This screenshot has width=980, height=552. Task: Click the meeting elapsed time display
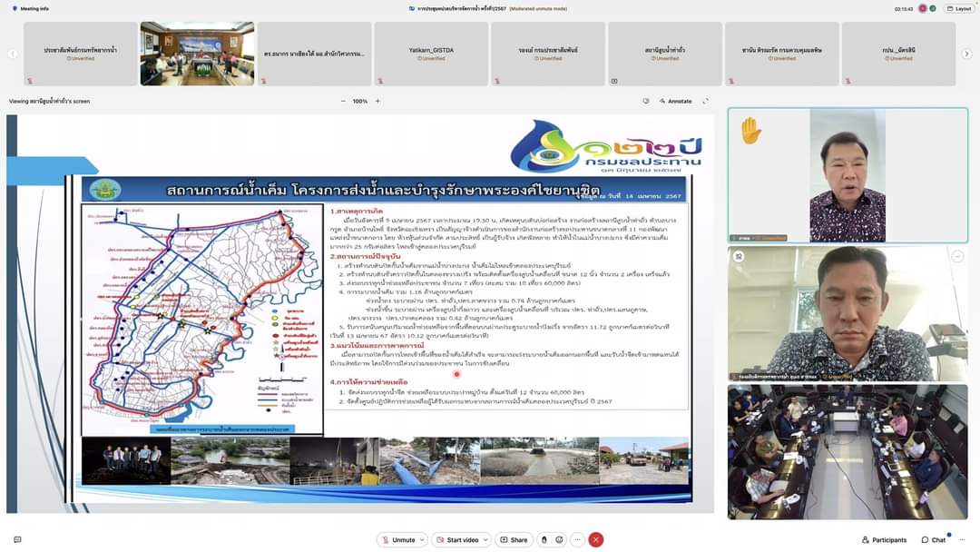point(904,9)
